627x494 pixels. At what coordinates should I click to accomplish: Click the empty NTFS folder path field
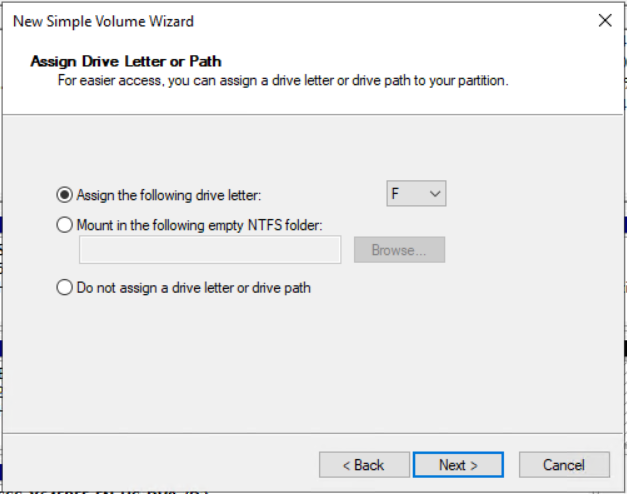tap(209, 250)
